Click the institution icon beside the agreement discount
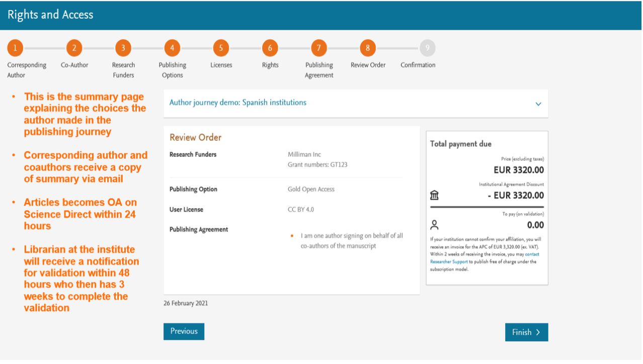The image size is (643, 364). [x=434, y=194]
